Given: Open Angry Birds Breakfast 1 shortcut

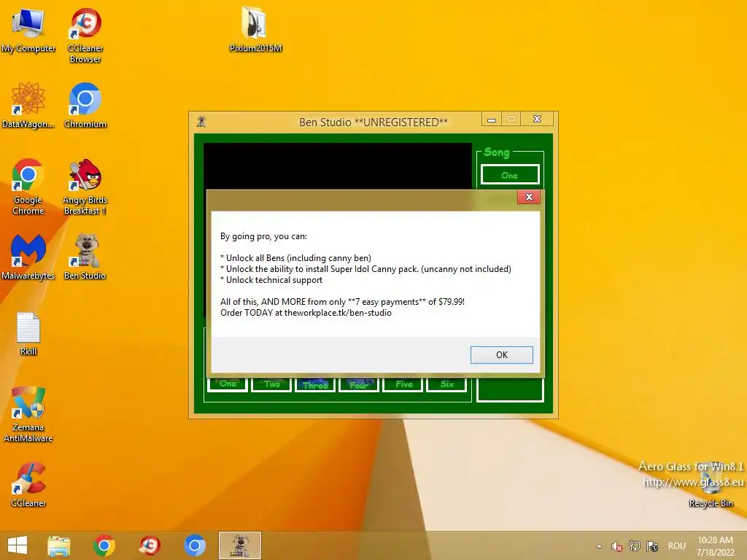Looking at the screenshot, I should click(x=85, y=186).
